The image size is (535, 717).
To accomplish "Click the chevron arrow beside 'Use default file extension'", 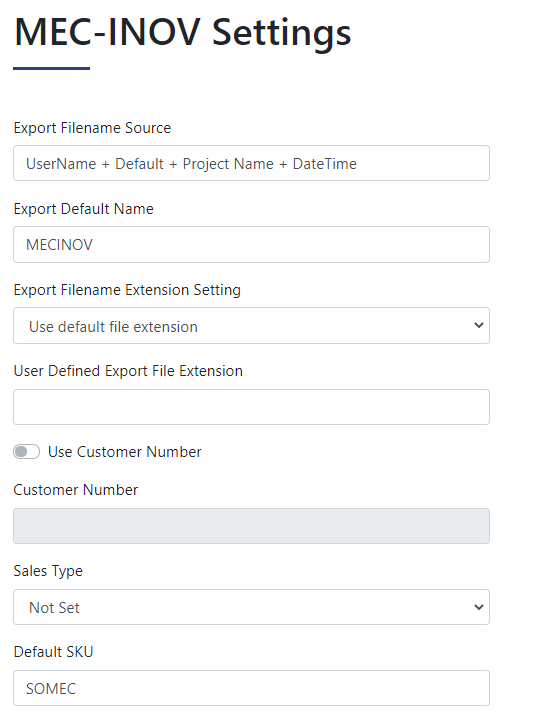I will tap(479, 325).
